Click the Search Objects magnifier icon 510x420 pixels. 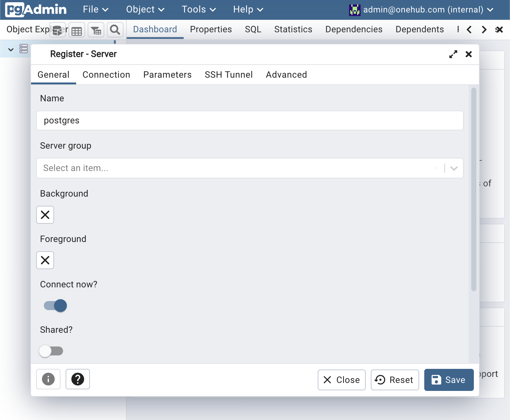click(115, 30)
